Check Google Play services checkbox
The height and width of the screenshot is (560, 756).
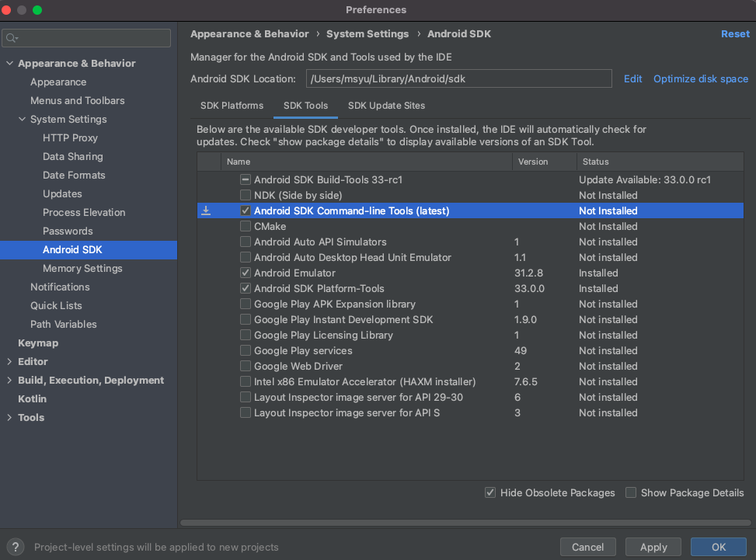[246, 350]
